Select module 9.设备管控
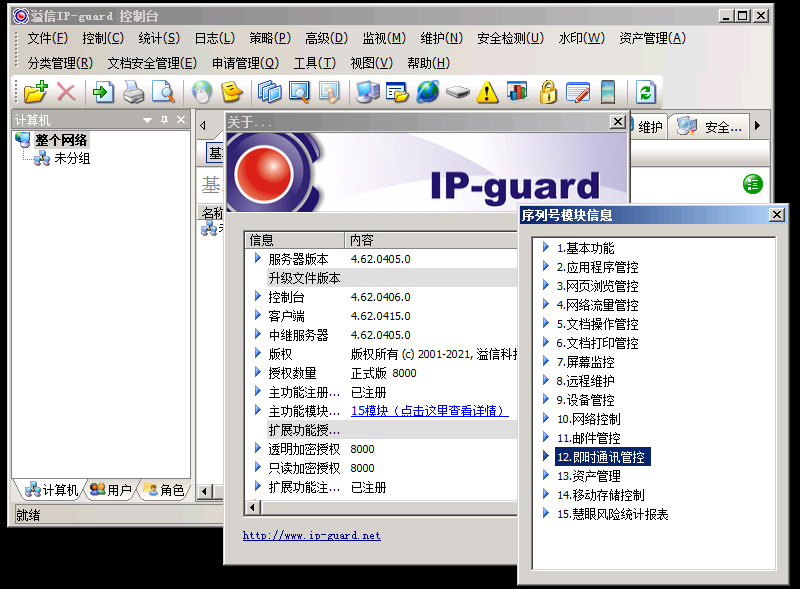Screen dimensions: 800x589 [585, 400]
